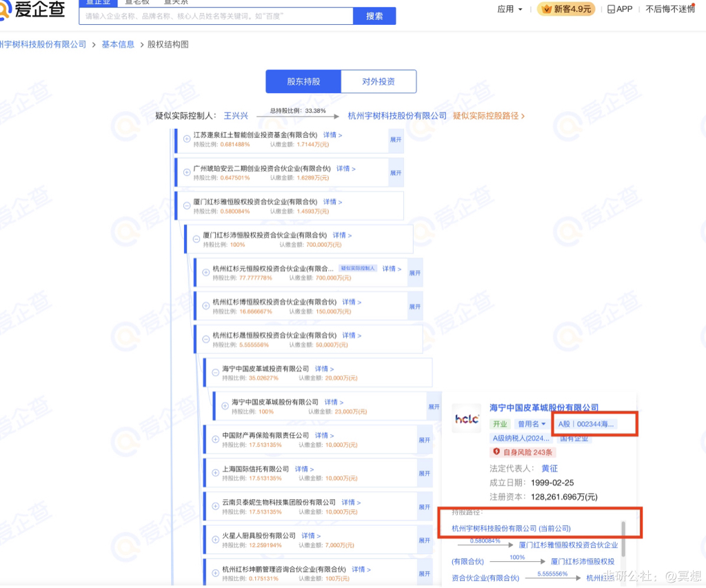Open 详情 link for 海宁中国皮革城投资有限公司

click(x=324, y=369)
